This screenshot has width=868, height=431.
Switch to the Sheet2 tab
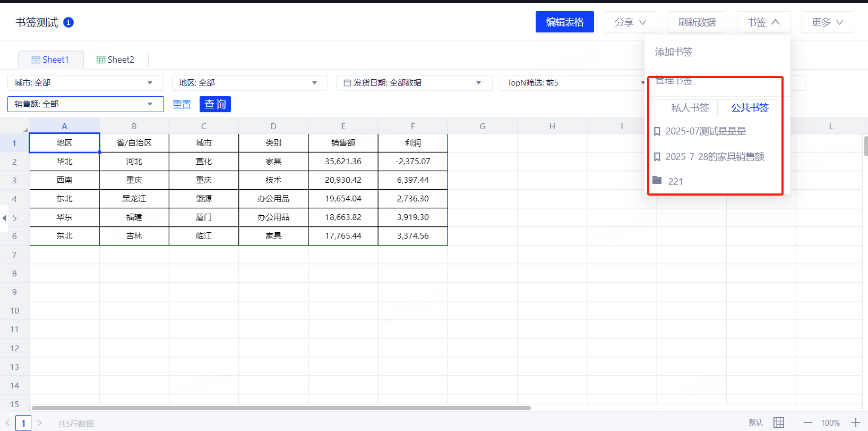tap(115, 60)
